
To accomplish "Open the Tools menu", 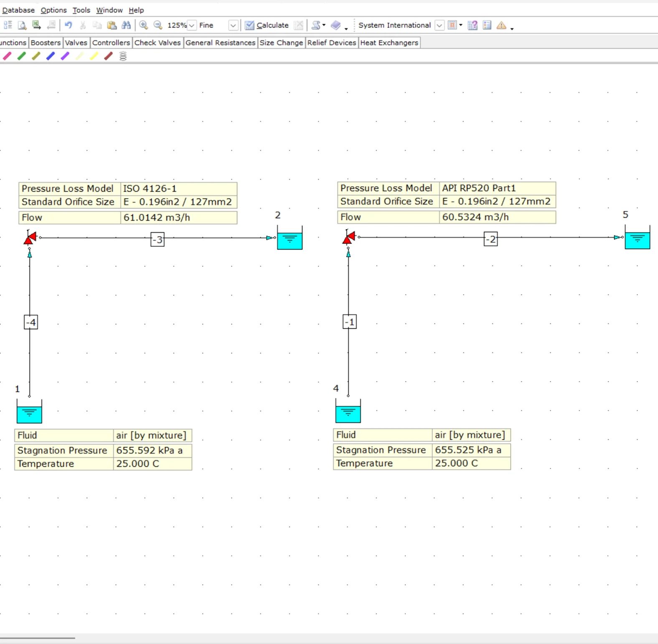I will coord(81,10).
